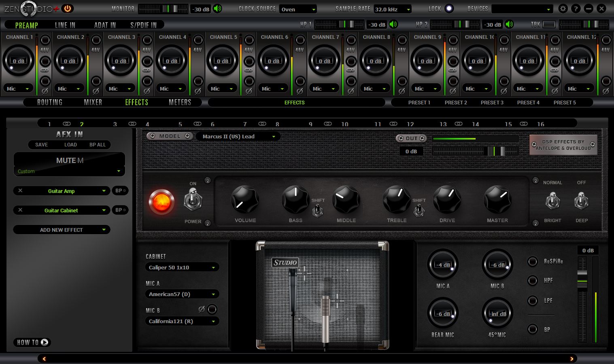
Task: Link channels 3 and 4 in effects strip
Action: [x=132, y=124]
